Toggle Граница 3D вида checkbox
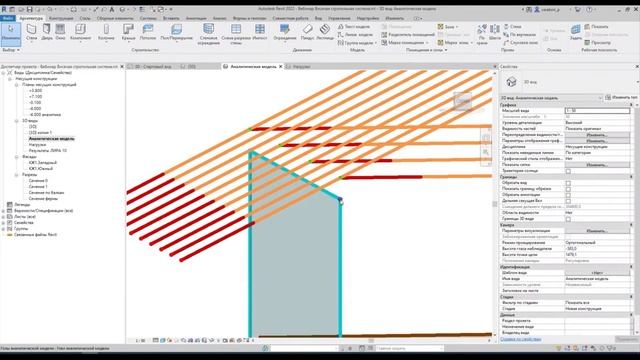The height and width of the screenshot is (360, 640). 568,219
